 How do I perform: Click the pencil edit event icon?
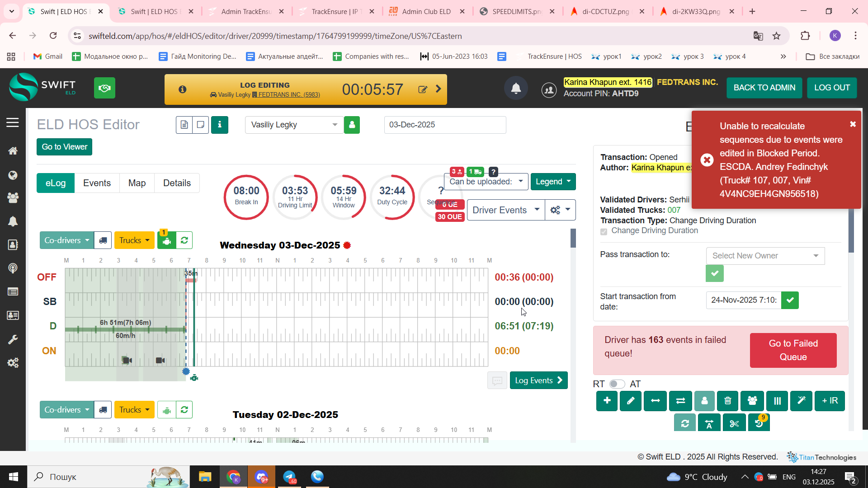click(x=631, y=401)
